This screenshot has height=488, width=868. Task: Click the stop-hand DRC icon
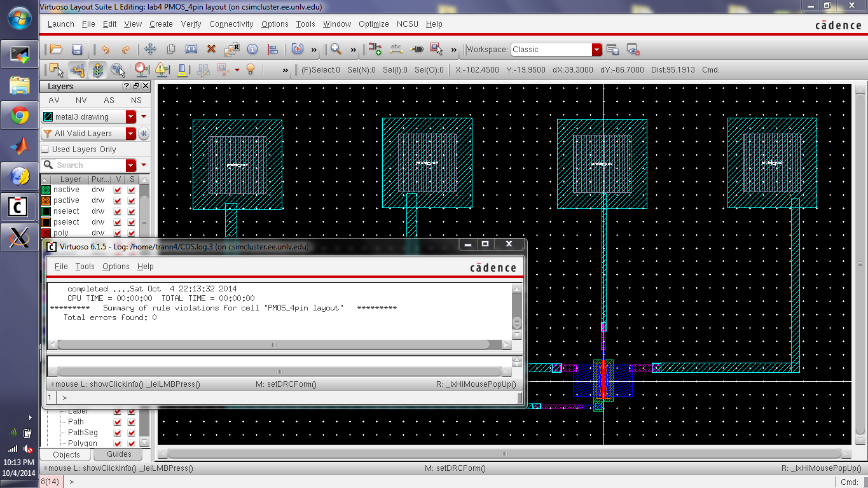coord(141,69)
